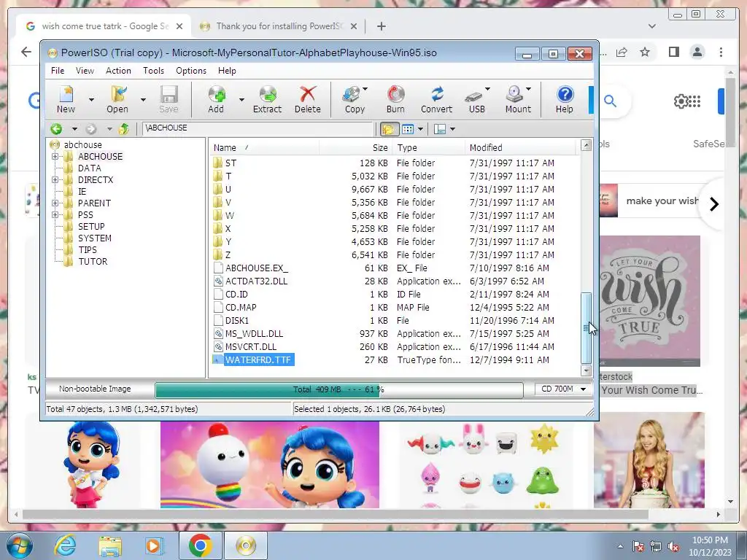Click the Help toolbar icon
This screenshot has height=560, width=747.
click(x=565, y=99)
